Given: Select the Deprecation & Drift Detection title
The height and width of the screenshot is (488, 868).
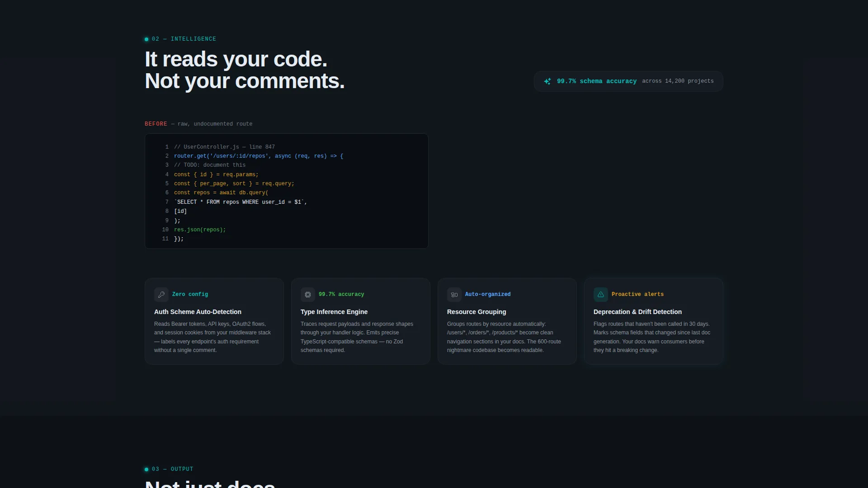Looking at the screenshot, I should pos(637,312).
